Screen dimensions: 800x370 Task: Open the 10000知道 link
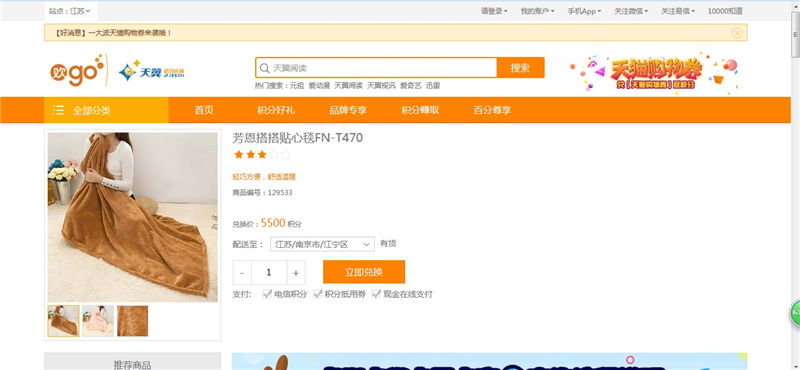725,11
